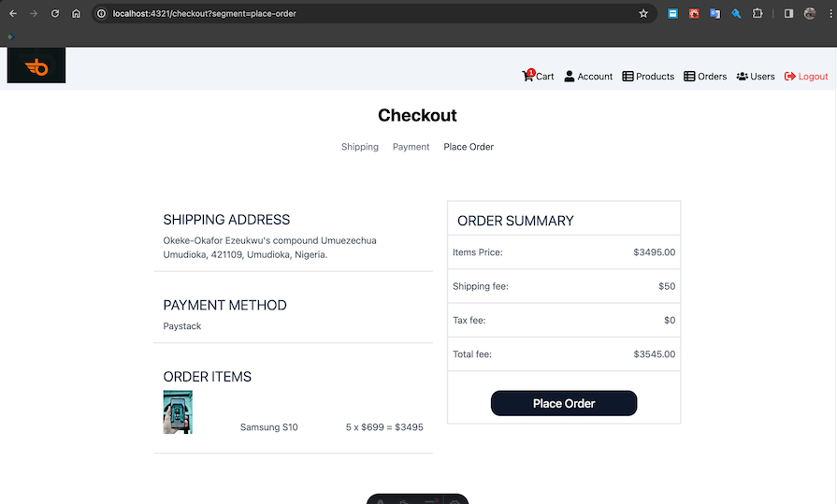Go to the browser home page

77,14
